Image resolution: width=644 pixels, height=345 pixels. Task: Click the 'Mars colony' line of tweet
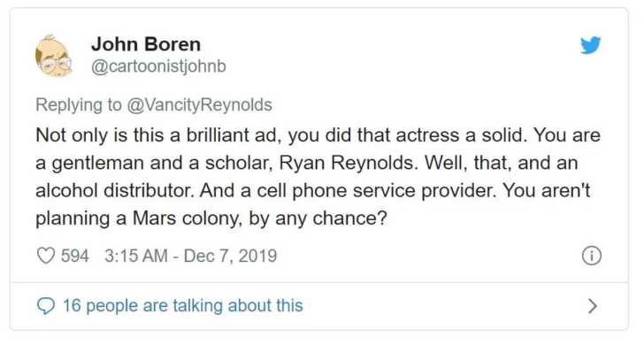point(211,218)
